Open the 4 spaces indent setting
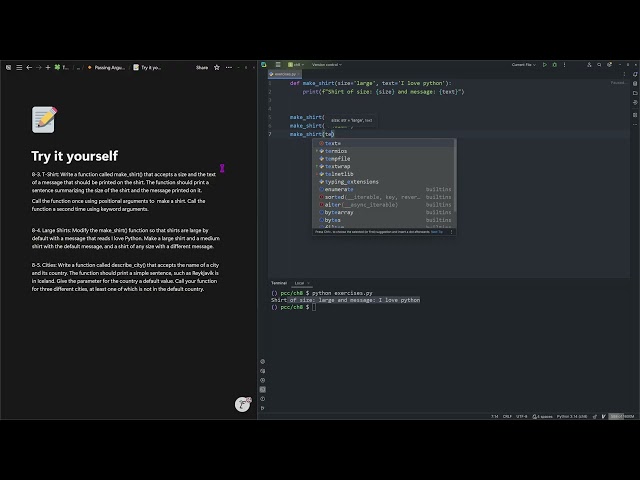640x480 pixels. pos(542,416)
